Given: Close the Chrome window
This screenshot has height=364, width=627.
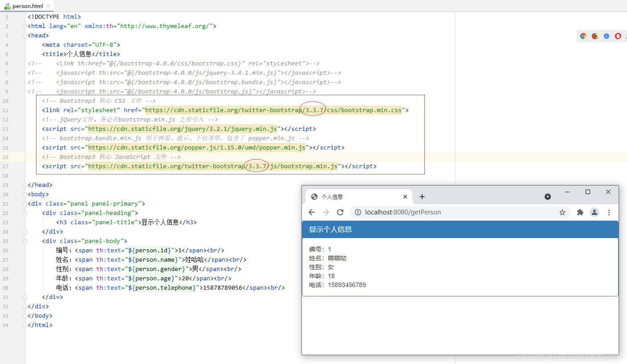Looking at the screenshot, I should (608, 192).
